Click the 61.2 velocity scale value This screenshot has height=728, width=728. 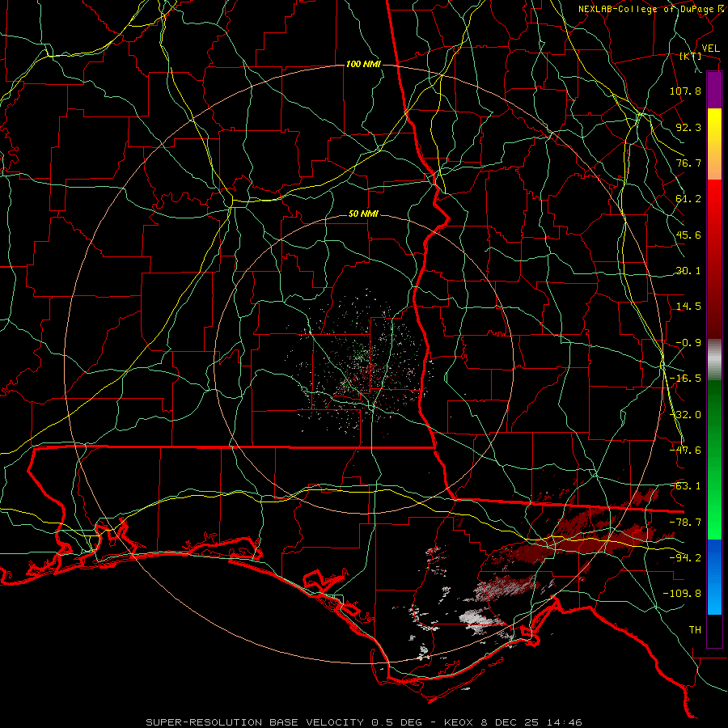pyautogui.click(x=688, y=199)
